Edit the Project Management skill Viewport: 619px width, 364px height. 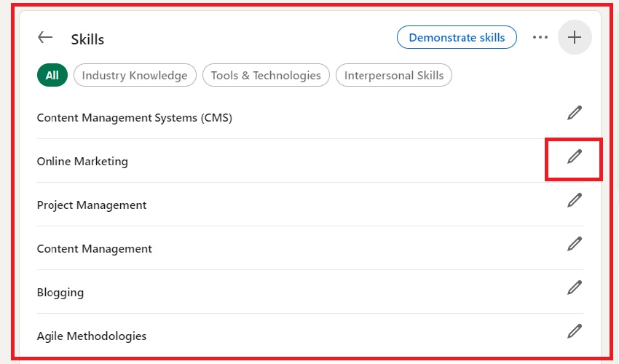point(575,200)
